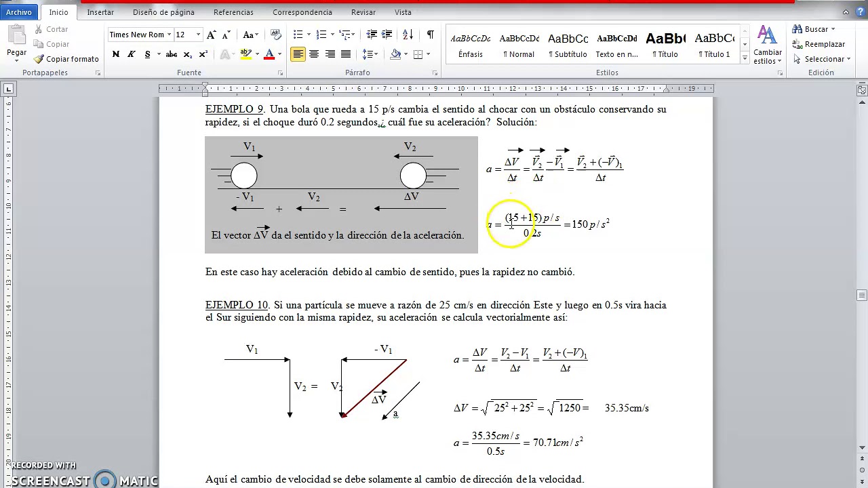This screenshot has width=868, height=488.
Task: Sort text A to Z
Action: [408, 35]
